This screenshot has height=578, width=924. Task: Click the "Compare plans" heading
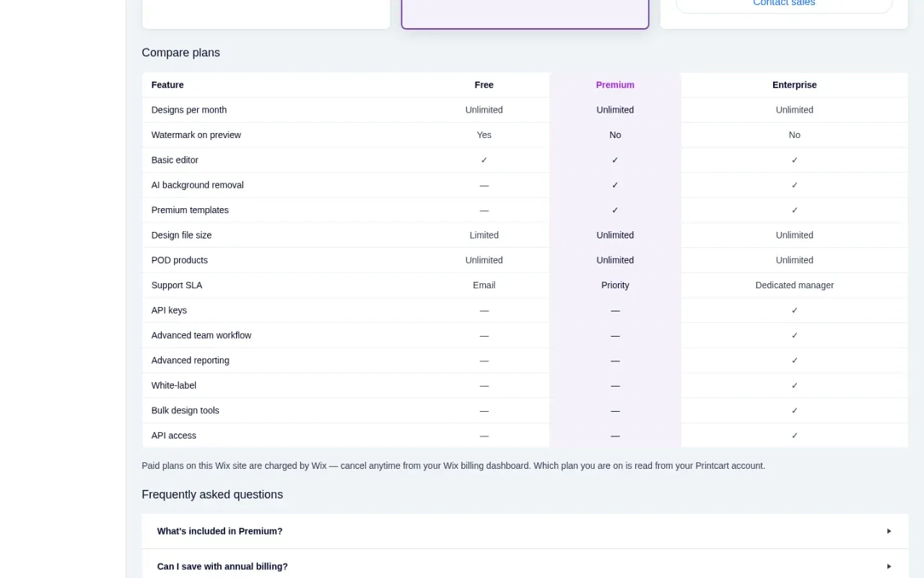click(180, 53)
